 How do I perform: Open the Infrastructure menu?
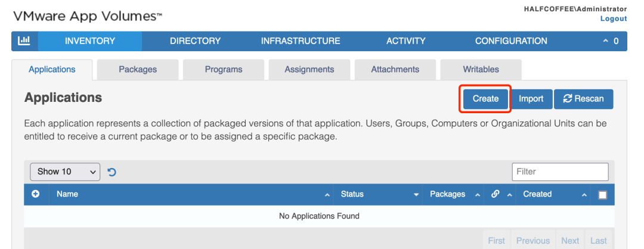click(x=301, y=41)
